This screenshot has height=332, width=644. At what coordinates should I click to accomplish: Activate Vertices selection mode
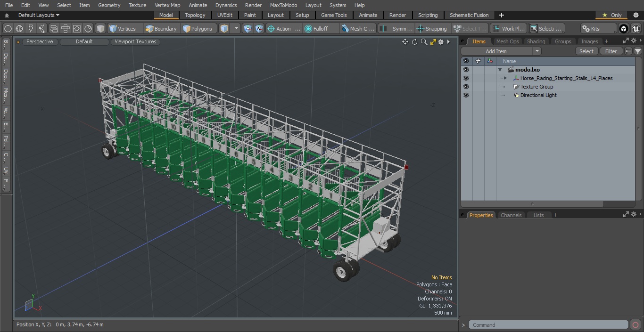[x=122, y=29]
